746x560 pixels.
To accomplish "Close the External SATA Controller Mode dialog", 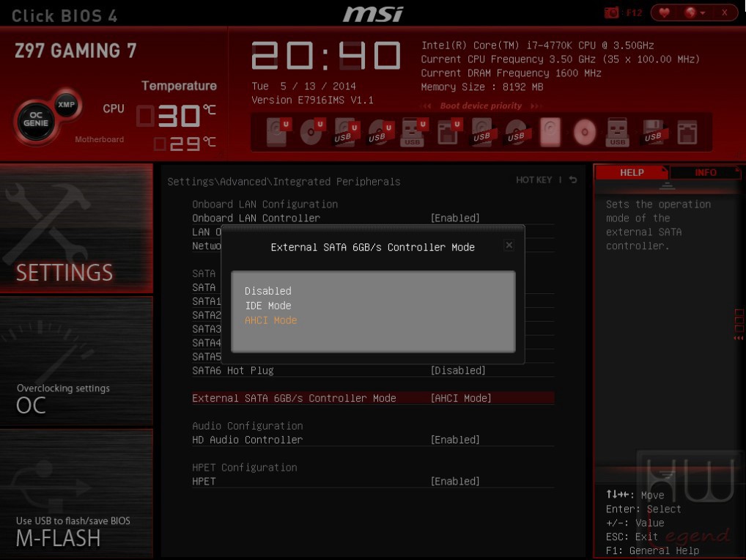I will tap(509, 245).
